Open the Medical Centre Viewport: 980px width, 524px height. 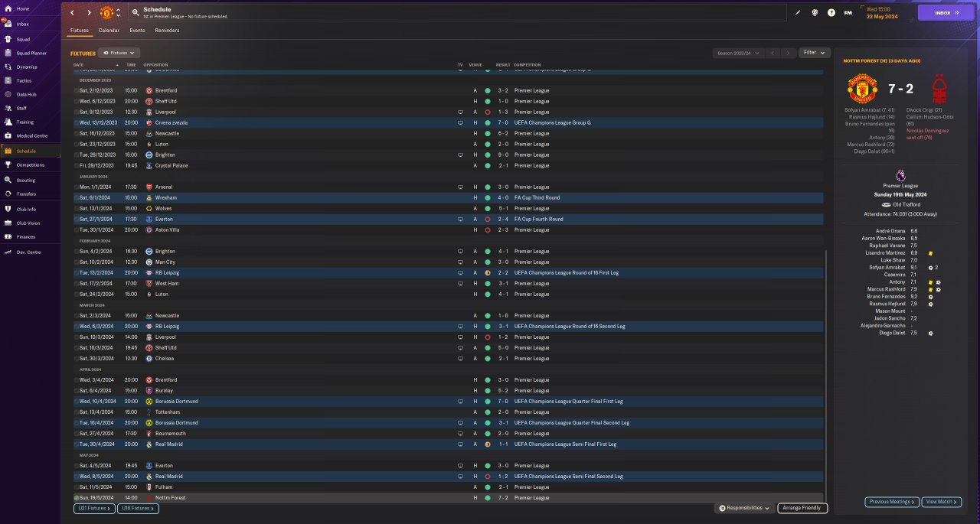(x=31, y=135)
